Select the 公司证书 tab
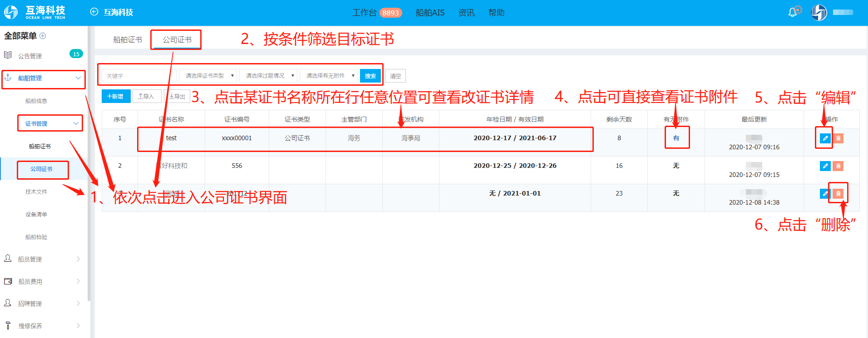868x338 pixels. [x=177, y=40]
